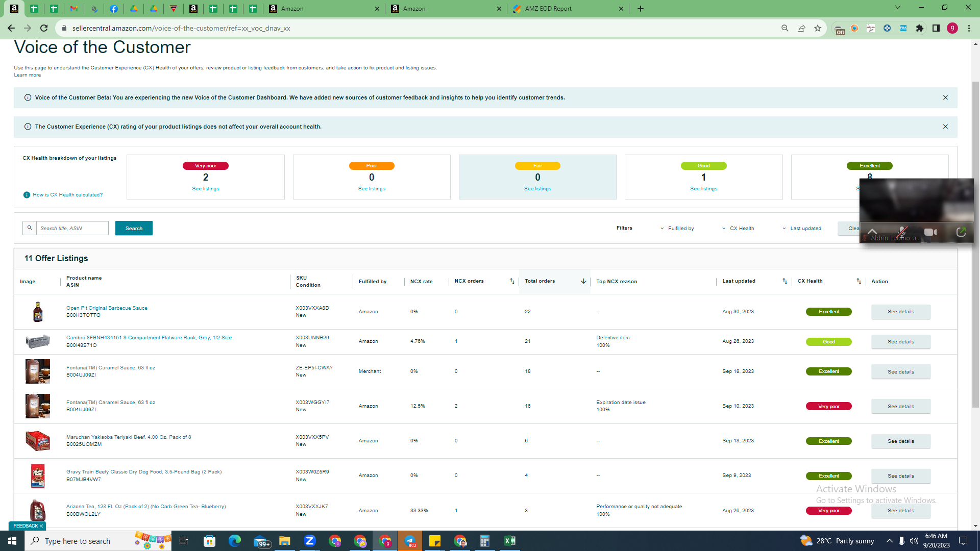Open the browser zoom magnifier icon
The width and height of the screenshot is (980, 551).
(785, 28)
